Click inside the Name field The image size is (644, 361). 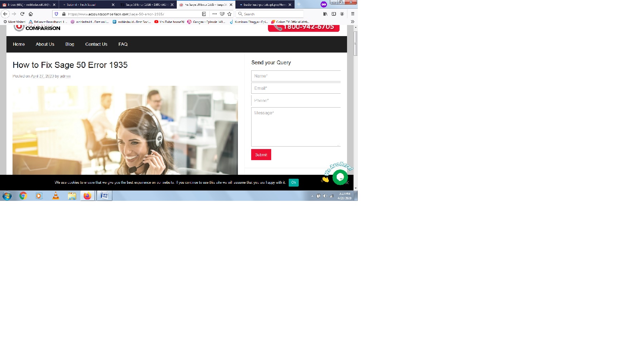296,76
